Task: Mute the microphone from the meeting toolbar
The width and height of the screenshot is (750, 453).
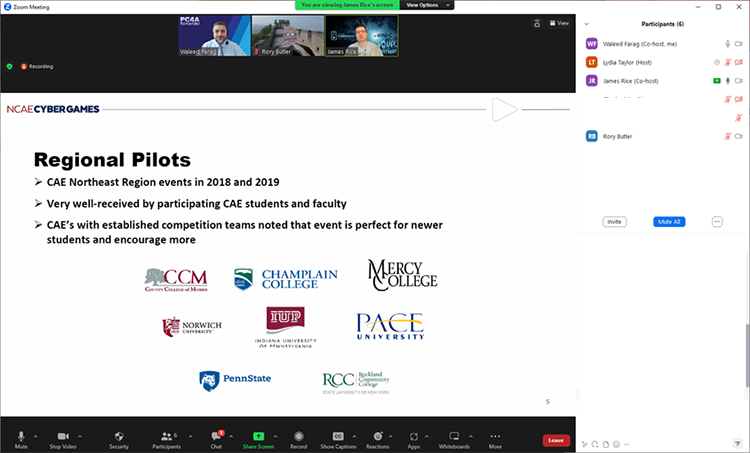Action: [x=21, y=440]
